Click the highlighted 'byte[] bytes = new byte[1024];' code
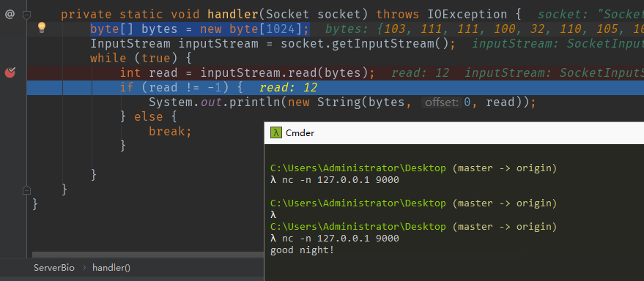The width and height of the screenshot is (644, 281). [x=199, y=29]
